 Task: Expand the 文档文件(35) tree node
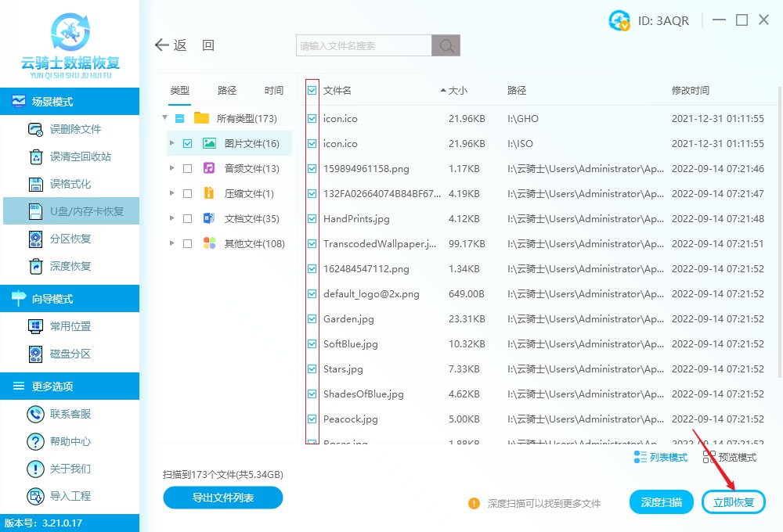pyautogui.click(x=172, y=217)
